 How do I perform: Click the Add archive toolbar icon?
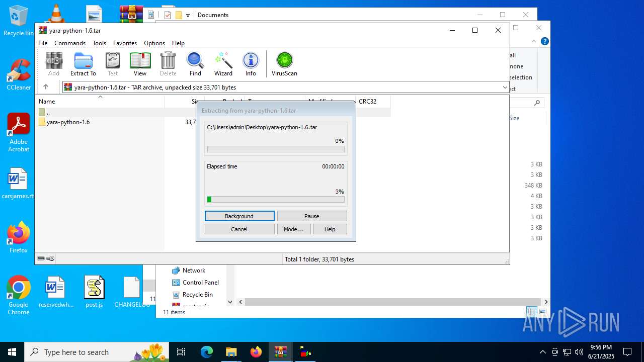tap(54, 64)
